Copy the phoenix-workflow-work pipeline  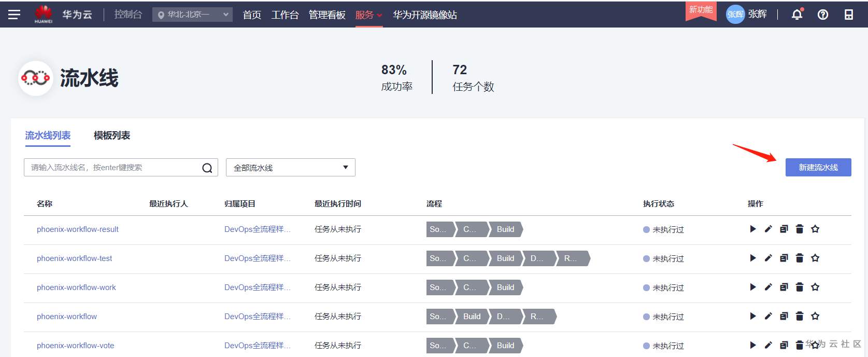[784, 287]
